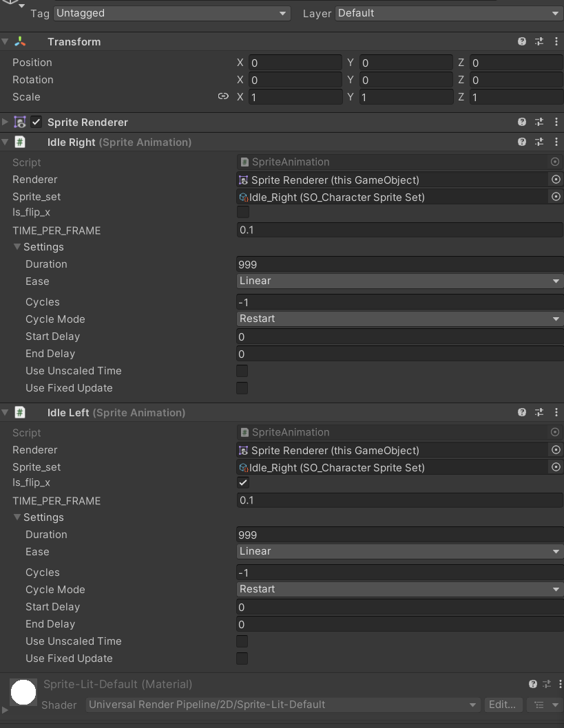This screenshot has width=564, height=728.
Task: Open Idle Left component three-dot menu
Action: pos(556,411)
